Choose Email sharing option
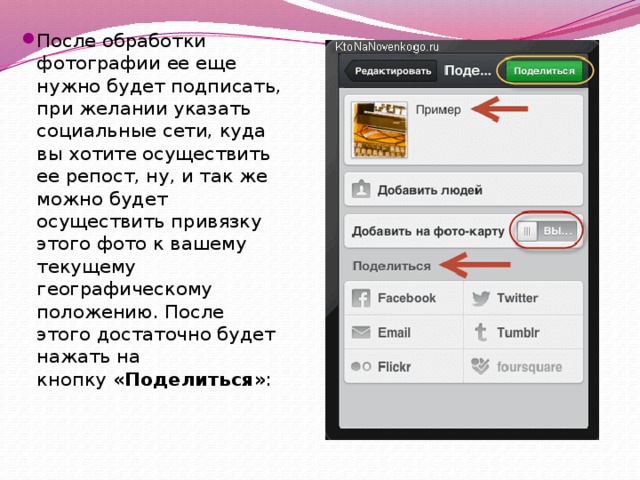The width and height of the screenshot is (640, 480). tap(404, 332)
